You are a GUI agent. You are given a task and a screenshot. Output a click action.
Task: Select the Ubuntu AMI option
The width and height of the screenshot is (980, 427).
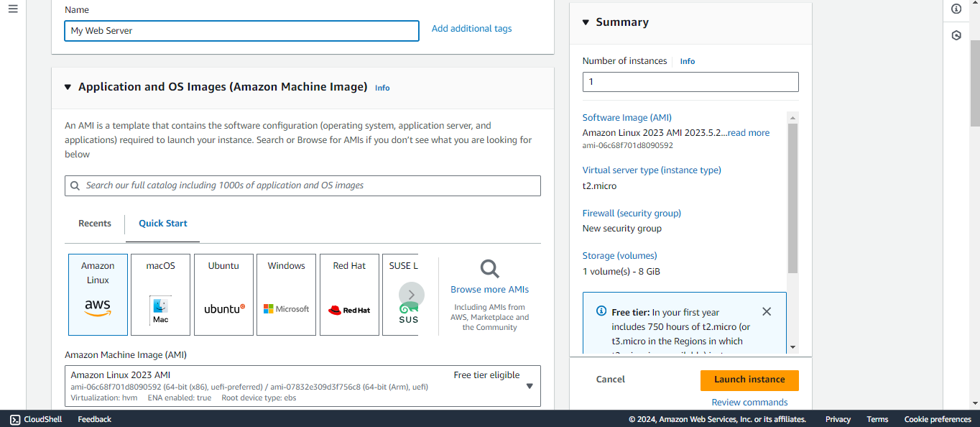tap(223, 295)
